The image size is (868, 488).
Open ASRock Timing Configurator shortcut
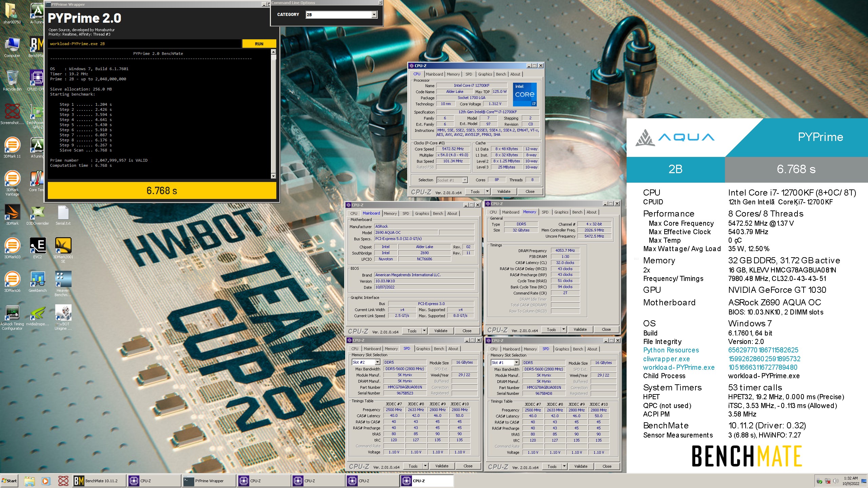[12, 318]
